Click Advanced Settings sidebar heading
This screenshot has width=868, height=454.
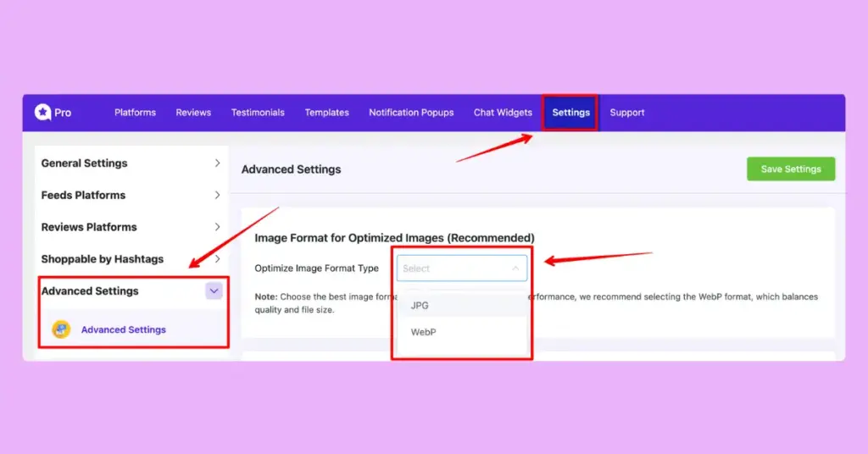click(x=90, y=291)
